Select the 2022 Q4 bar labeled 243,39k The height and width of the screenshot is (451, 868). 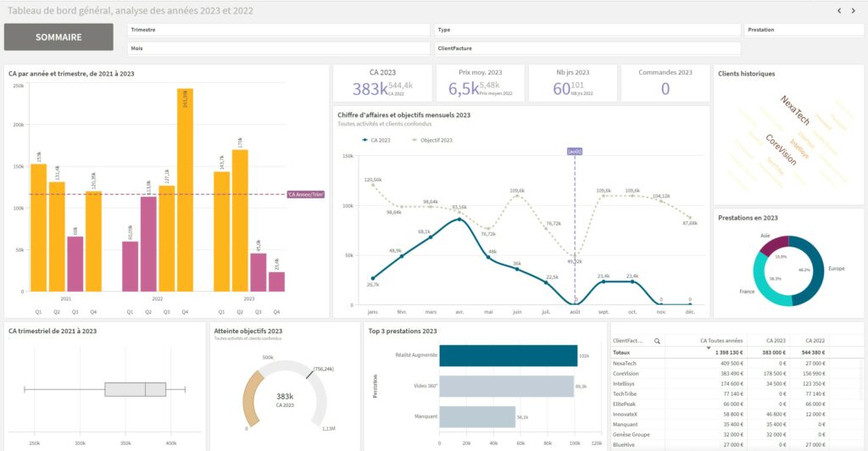coord(185,190)
